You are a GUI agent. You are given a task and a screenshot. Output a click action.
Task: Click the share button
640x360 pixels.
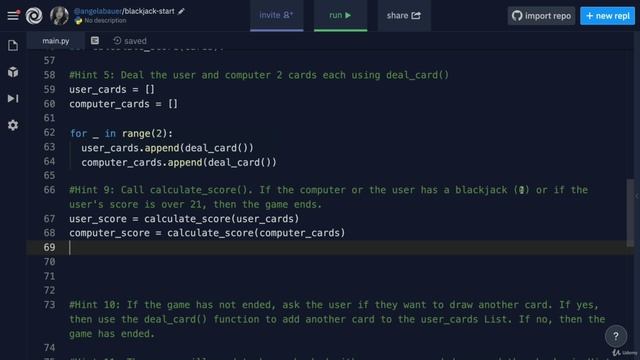click(x=404, y=16)
